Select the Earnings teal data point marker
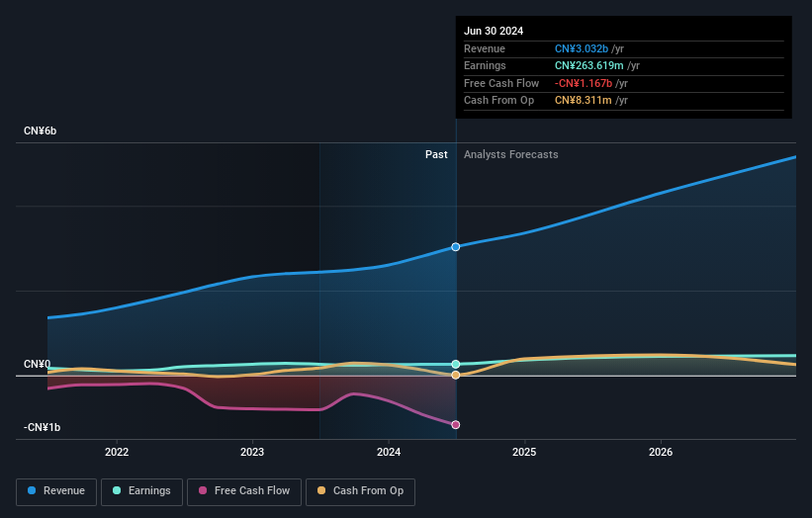 [456, 365]
